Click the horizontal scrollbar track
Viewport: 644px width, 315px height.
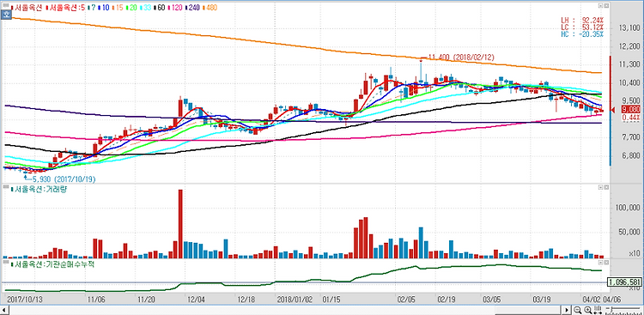[286, 309]
